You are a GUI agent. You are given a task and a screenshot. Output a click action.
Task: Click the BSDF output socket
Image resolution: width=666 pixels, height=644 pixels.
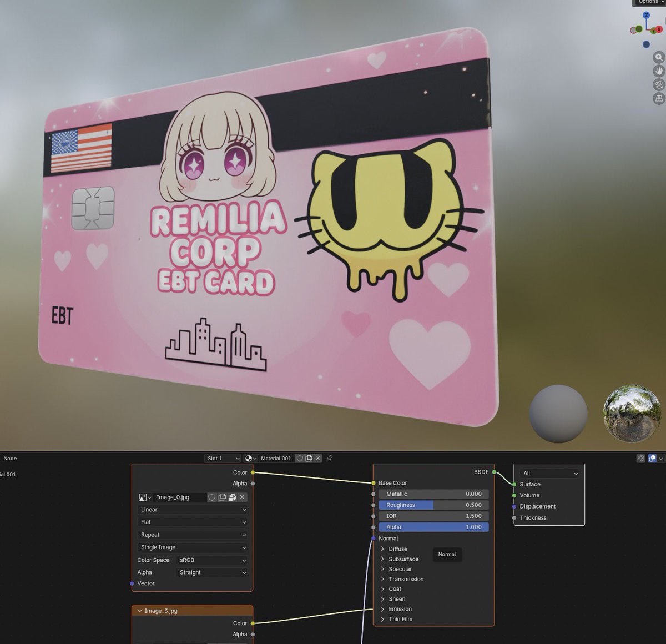(x=494, y=472)
